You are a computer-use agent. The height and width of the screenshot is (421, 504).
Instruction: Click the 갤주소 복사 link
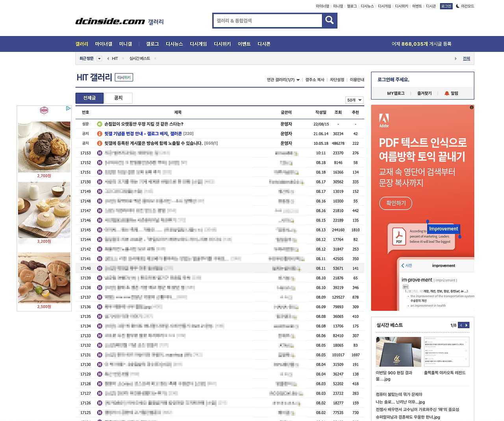314,79
